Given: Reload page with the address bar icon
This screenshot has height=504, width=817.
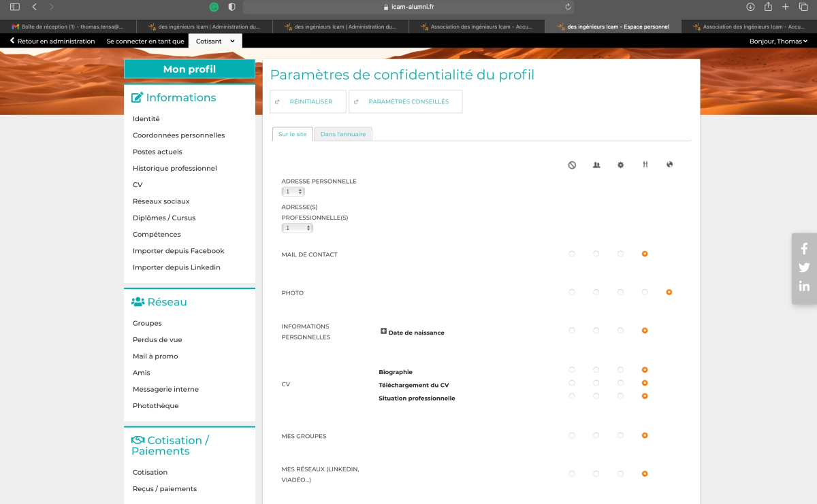Looking at the screenshot, I should 568,7.
